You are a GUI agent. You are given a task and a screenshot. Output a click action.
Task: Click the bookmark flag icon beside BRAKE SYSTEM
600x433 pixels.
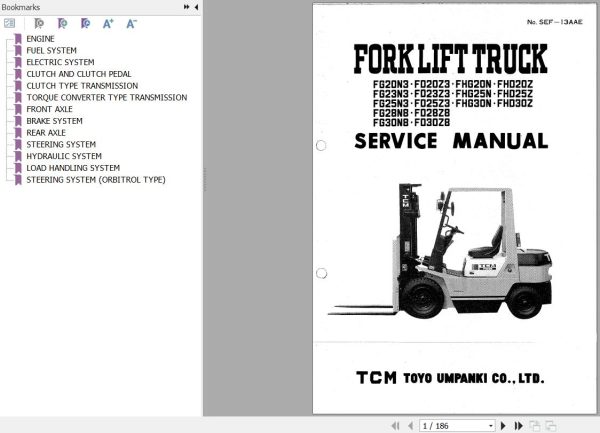click(18, 121)
